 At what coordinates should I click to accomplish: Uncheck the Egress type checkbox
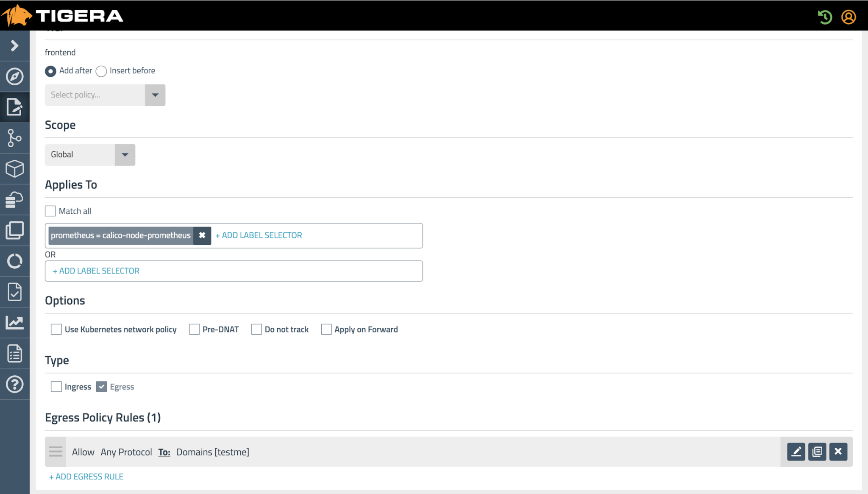(101, 386)
